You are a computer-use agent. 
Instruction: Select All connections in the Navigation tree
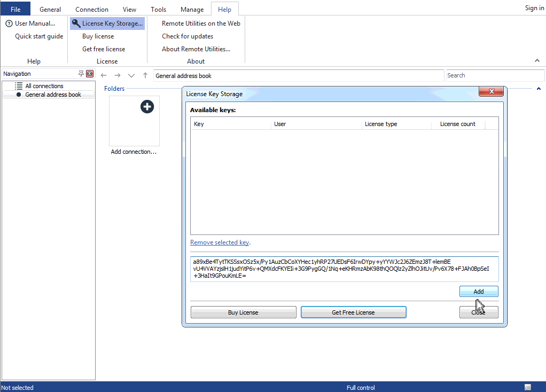coord(44,86)
